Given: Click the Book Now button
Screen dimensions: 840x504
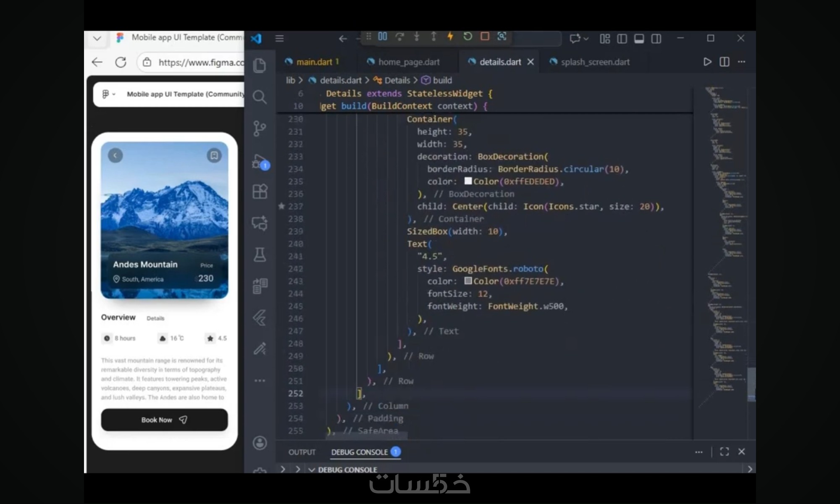Looking at the screenshot, I should [x=164, y=420].
